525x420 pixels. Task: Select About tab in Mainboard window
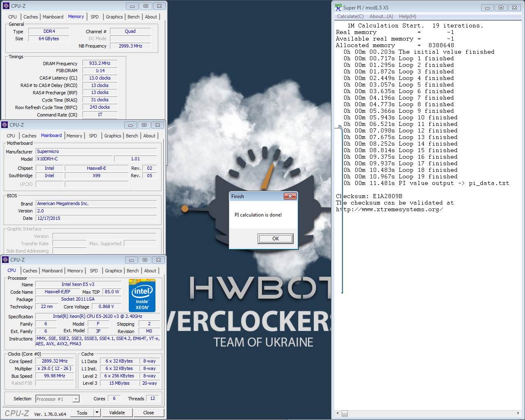coord(149,136)
